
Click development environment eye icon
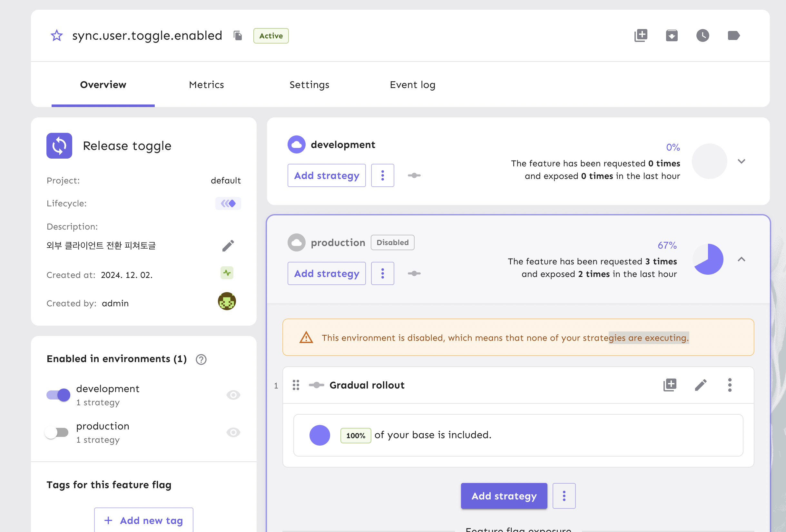[x=233, y=395]
